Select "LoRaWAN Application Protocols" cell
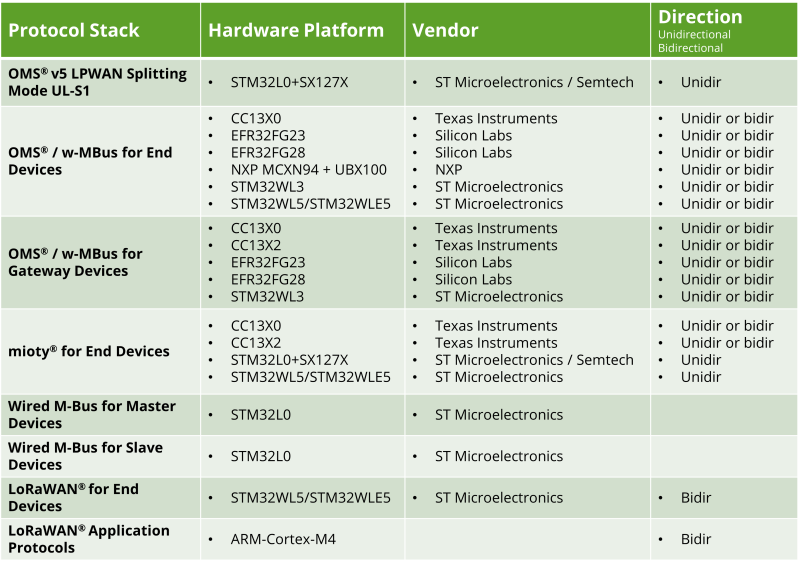 pyautogui.click(x=101, y=539)
